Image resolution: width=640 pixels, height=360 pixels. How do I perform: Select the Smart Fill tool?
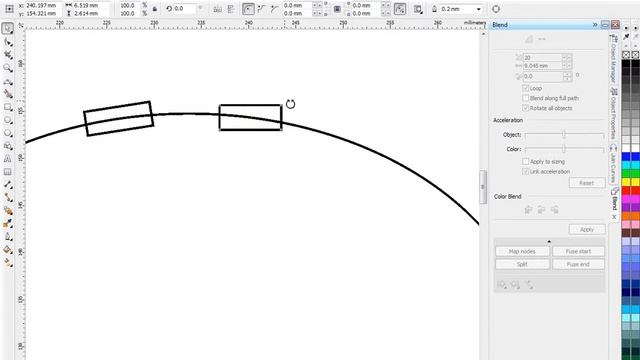tap(7, 94)
